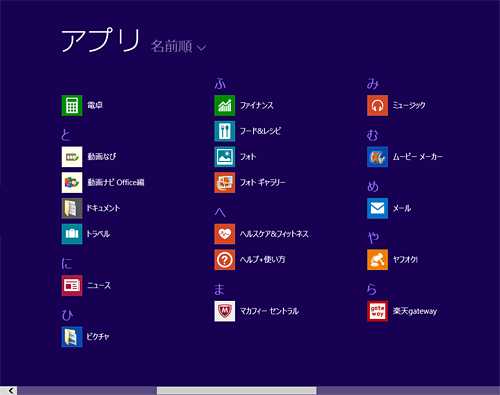
Task: Open the ドキュメント folder icon
Action: coord(72,208)
